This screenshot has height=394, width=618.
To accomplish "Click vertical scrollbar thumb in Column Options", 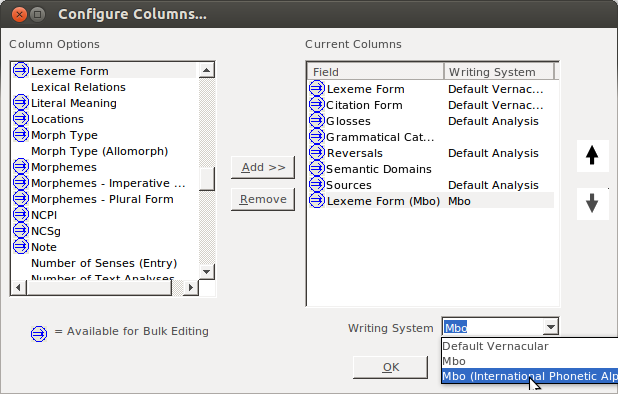I will click(207, 179).
